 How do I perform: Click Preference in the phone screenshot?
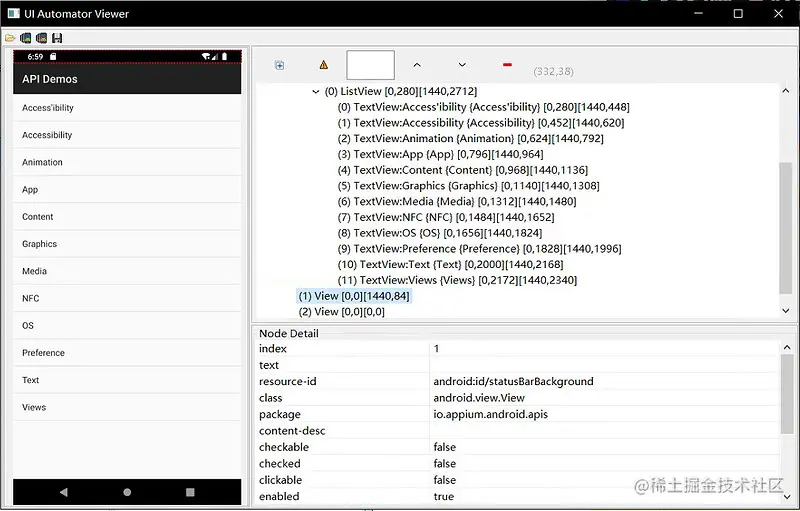127,353
